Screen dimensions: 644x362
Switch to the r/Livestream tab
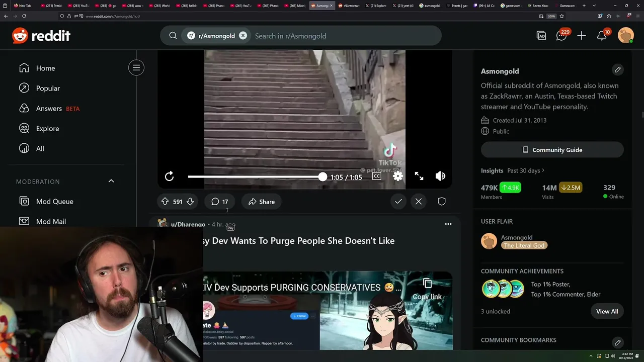(x=348, y=6)
